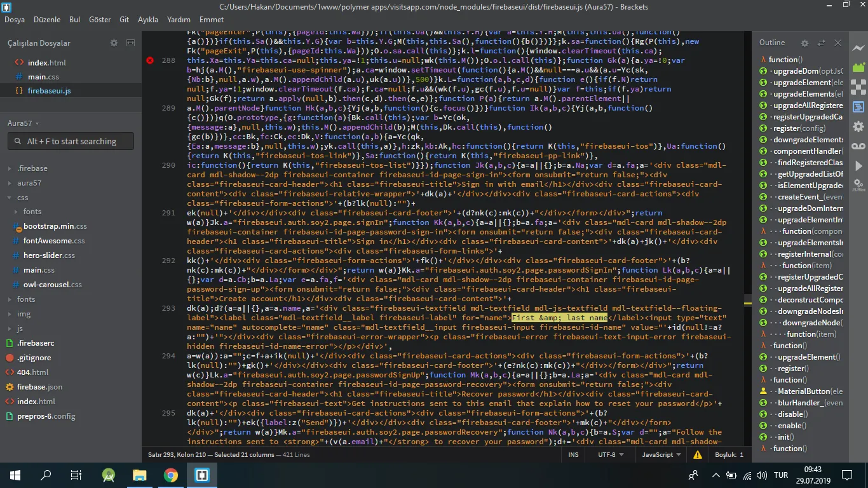This screenshot has height=488, width=868.
Task: Click the error marker on line 288
Action: point(150,60)
